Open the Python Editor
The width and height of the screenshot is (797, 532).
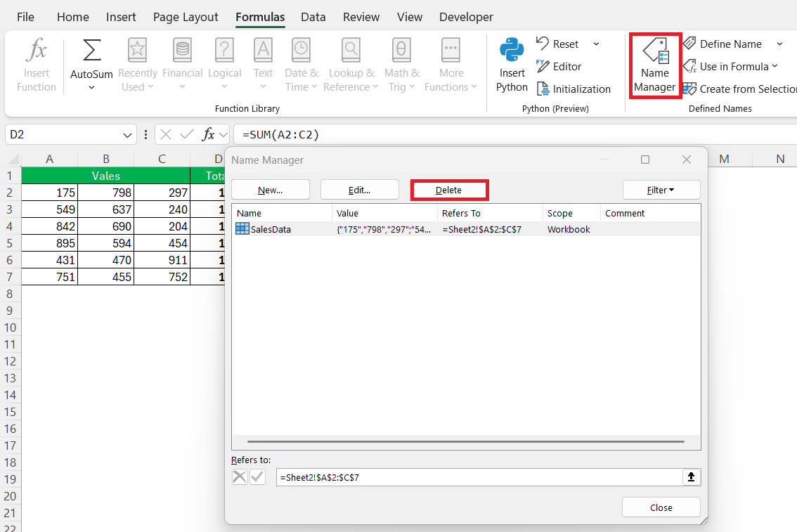(559, 67)
